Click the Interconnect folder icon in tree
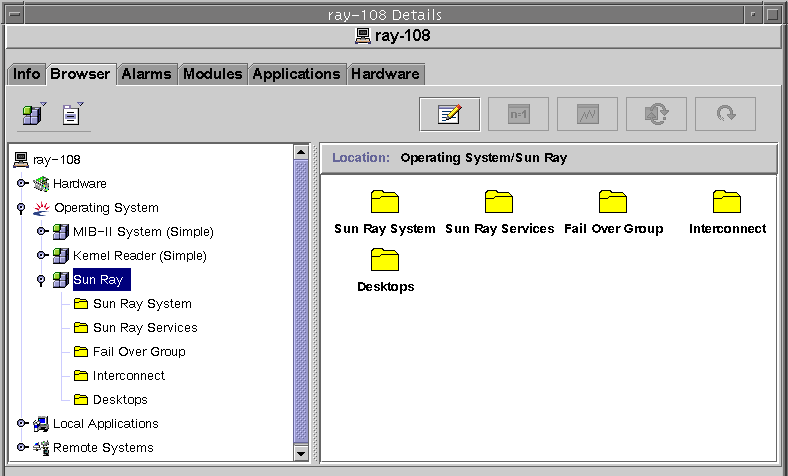The height and width of the screenshot is (476, 788). pyautogui.click(x=81, y=375)
